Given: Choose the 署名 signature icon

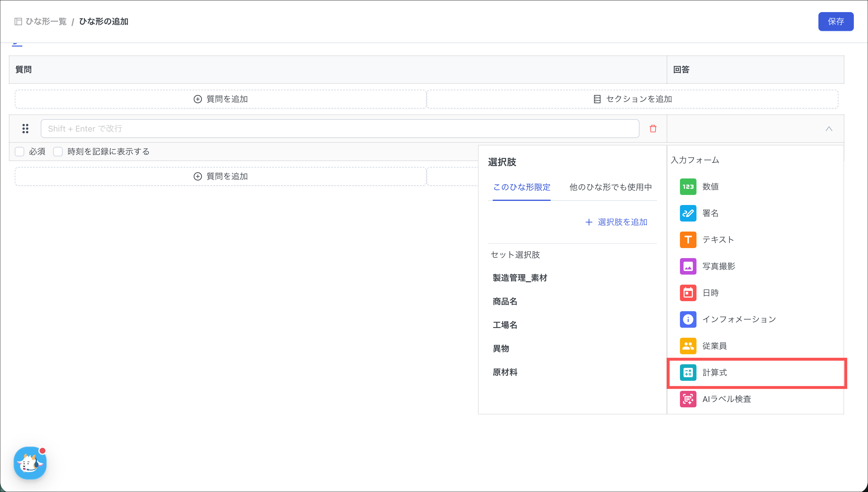Looking at the screenshot, I should (x=688, y=213).
